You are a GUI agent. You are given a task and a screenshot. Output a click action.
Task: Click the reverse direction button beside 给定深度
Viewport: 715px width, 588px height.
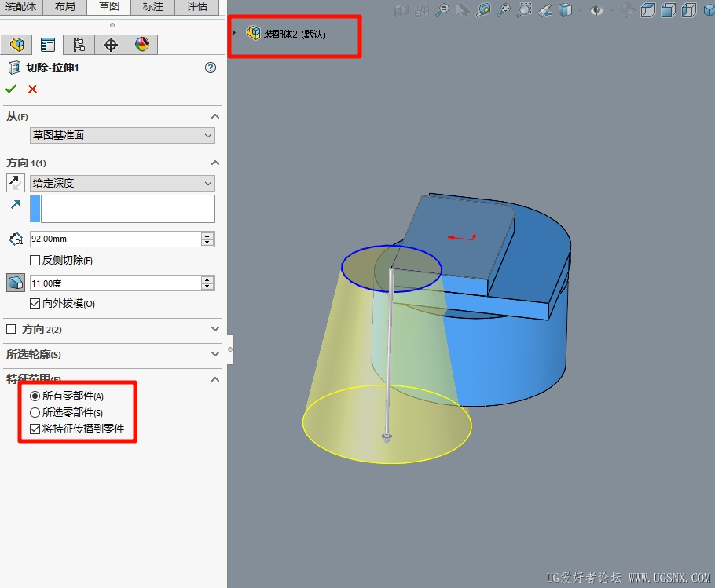16,183
